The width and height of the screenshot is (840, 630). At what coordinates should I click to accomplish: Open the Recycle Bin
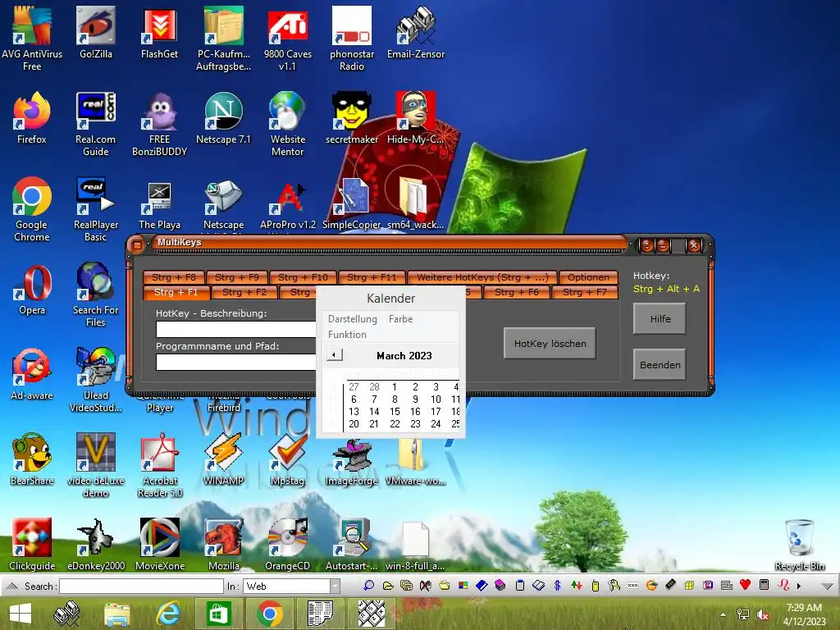pos(799,545)
